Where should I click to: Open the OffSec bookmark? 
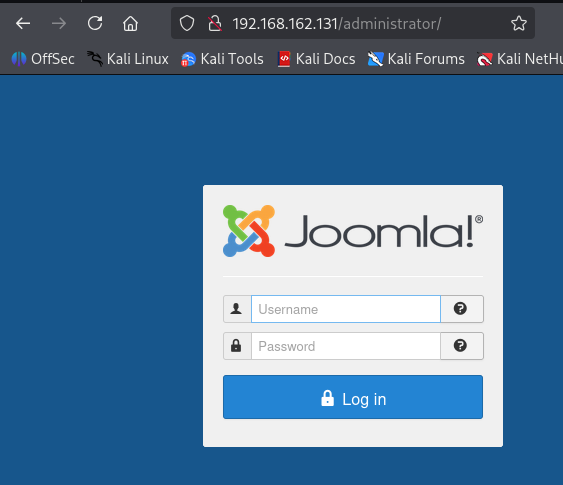pyautogui.click(x=43, y=59)
